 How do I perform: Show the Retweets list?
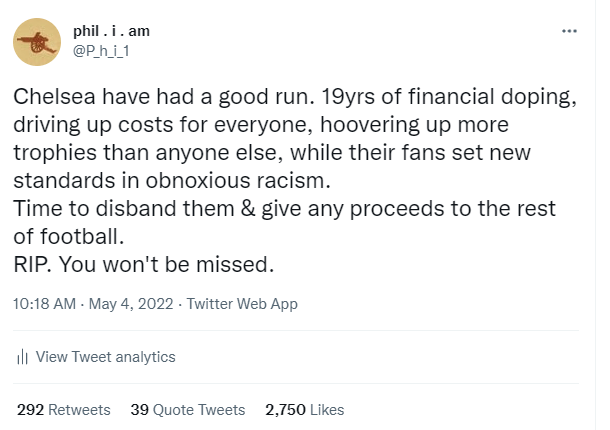(x=80, y=410)
